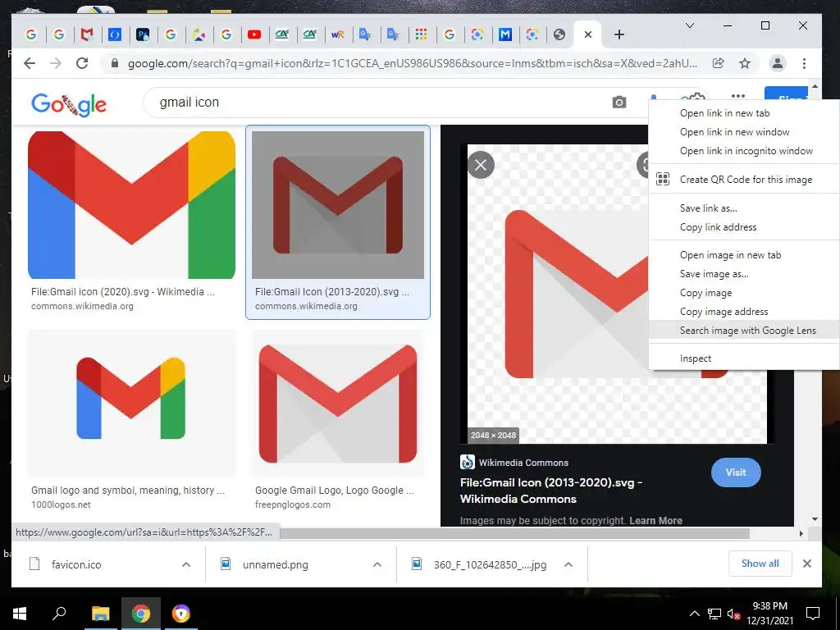Open the unnamed.png download
The image size is (840, 630).
(275, 564)
